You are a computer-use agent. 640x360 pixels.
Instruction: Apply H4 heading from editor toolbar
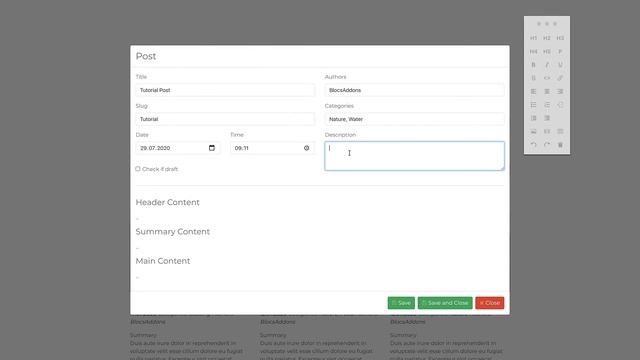(533, 51)
